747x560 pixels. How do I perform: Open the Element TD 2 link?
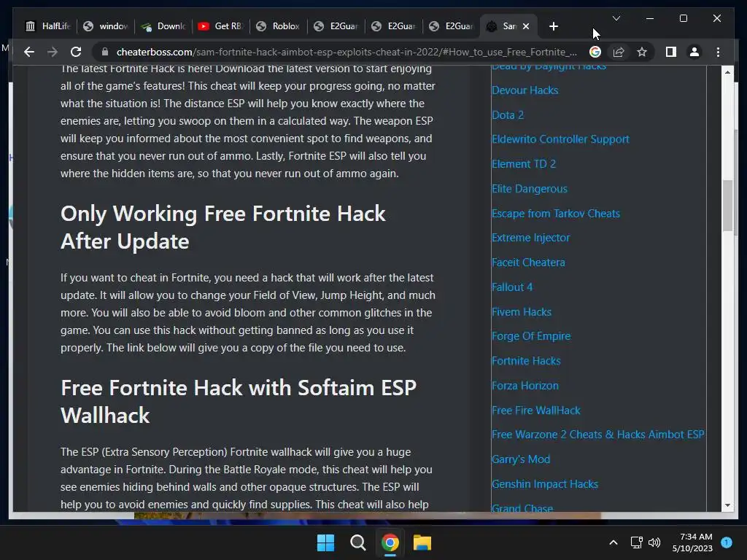[x=524, y=164]
